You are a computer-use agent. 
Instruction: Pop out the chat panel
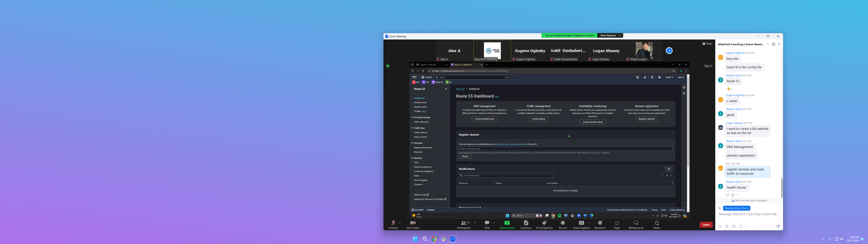[x=774, y=44]
